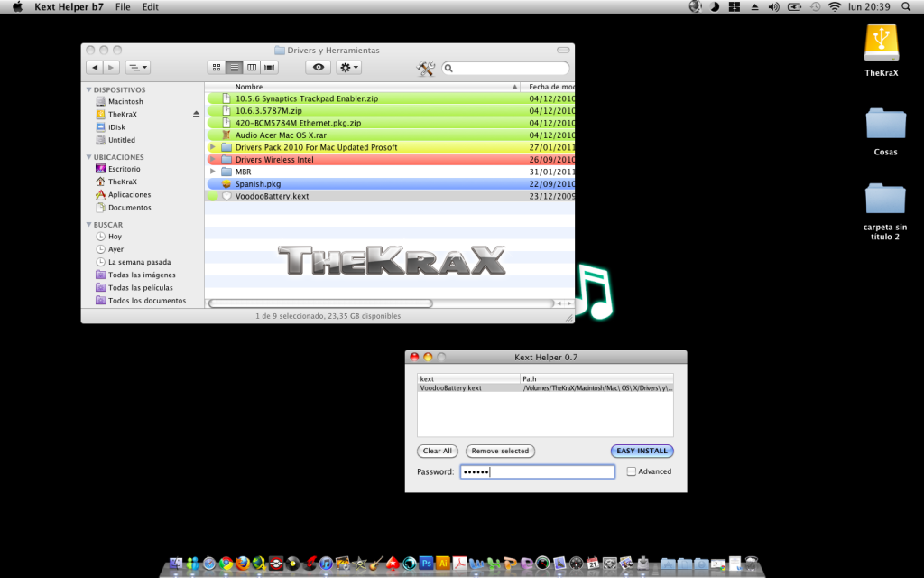Click the EASY INSTALL button
The width and height of the screenshot is (924, 578).
coord(642,451)
